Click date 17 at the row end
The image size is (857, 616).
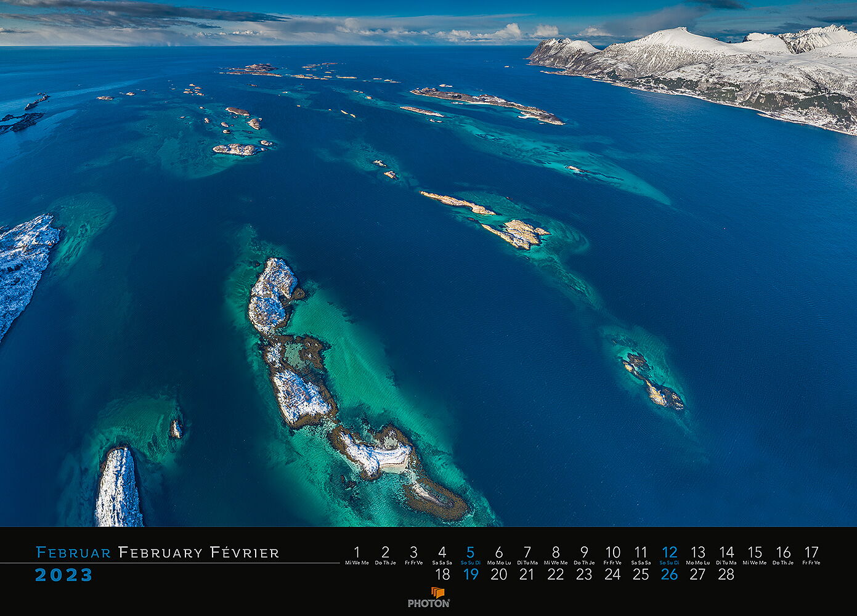[x=811, y=552]
